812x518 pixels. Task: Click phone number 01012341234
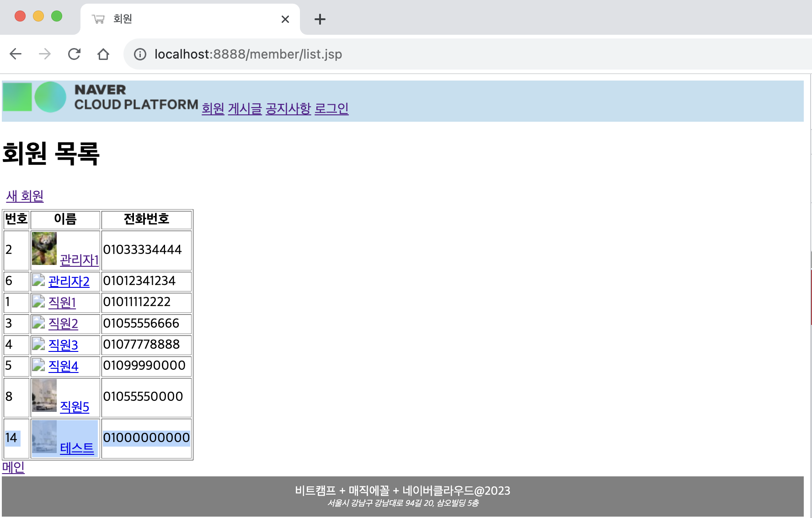pyautogui.click(x=139, y=281)
